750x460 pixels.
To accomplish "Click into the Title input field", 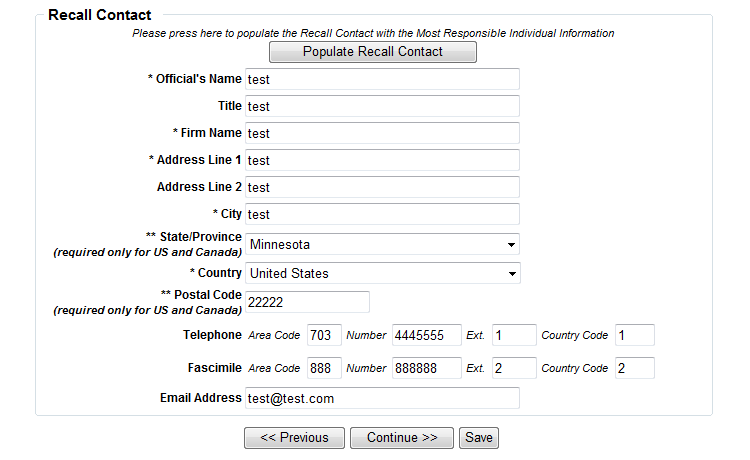I will click(382, 106).
